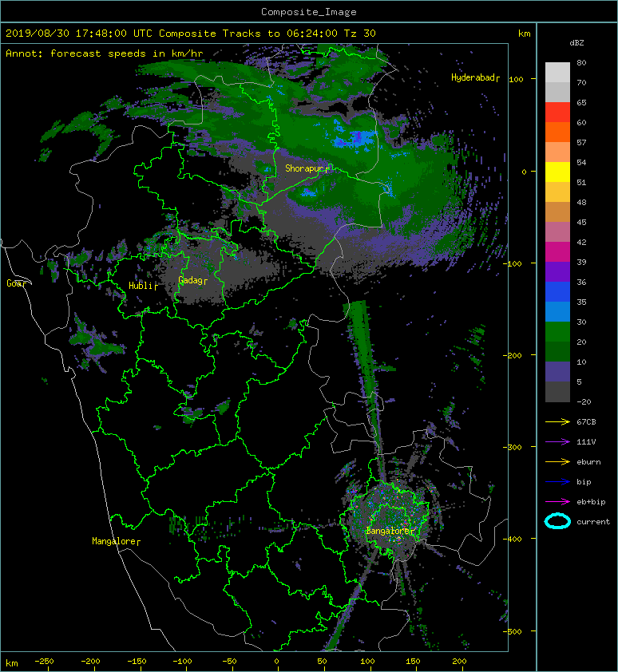Select the gold 51–48 dBZ swatch
Image resolution: width=618 pixels, height=672 pixels.
[557, 192]
